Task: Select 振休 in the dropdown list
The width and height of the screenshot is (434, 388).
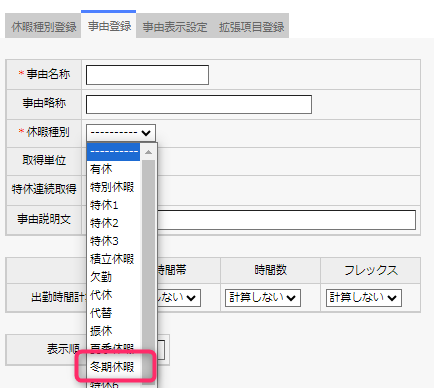Action: (113, 331)
